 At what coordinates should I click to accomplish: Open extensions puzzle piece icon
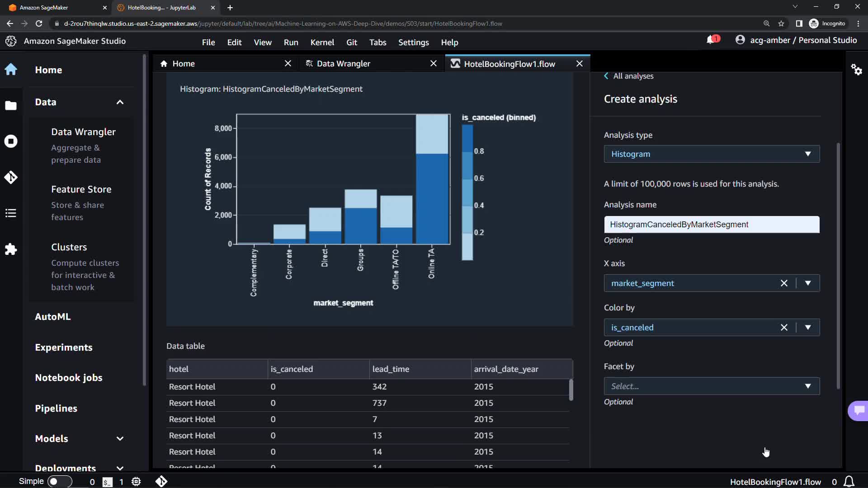[x=11, y=249]
